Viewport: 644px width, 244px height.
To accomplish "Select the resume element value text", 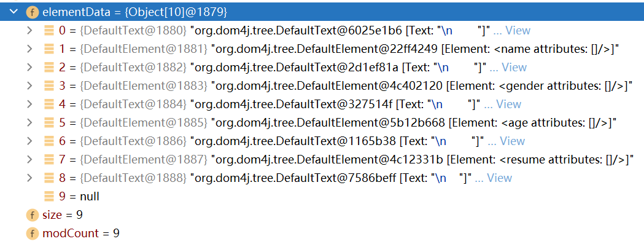I will click(422, 160).
